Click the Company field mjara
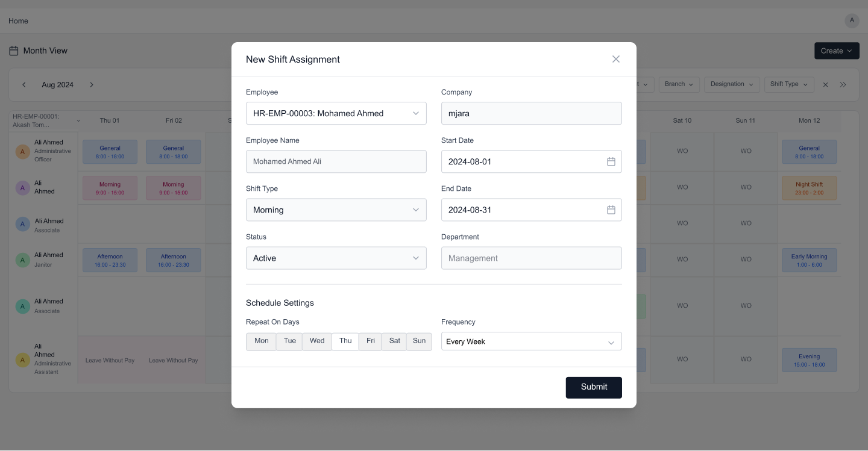This screenshot has height=451, width=868. (532, 113)
